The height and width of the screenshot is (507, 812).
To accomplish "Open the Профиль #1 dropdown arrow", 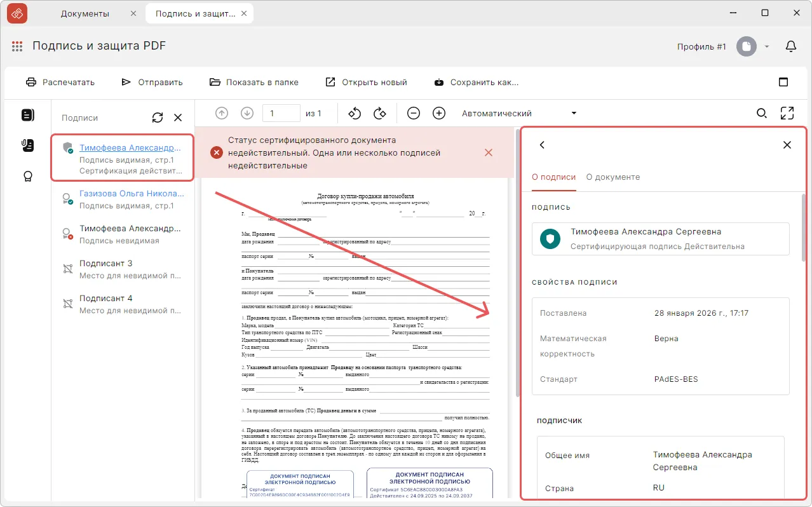I will (767, 46).
